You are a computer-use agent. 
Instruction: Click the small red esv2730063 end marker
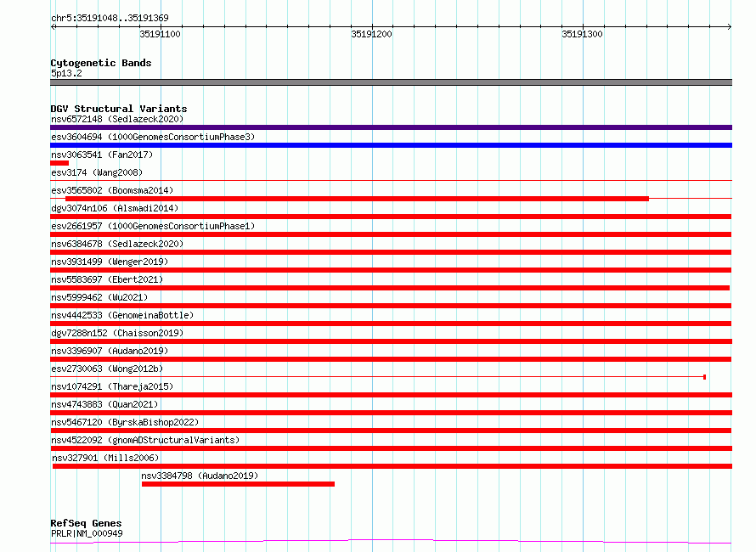[x=704, y=377]
